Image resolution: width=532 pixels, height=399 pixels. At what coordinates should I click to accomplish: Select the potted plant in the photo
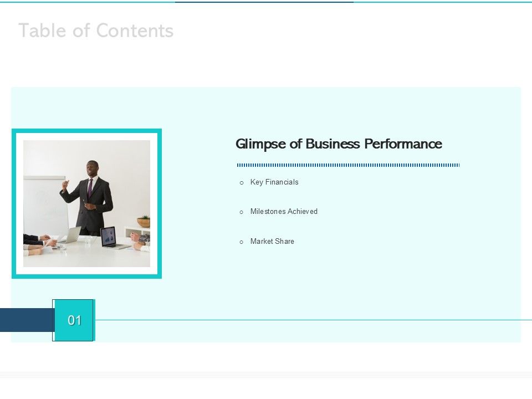(144, 221)
